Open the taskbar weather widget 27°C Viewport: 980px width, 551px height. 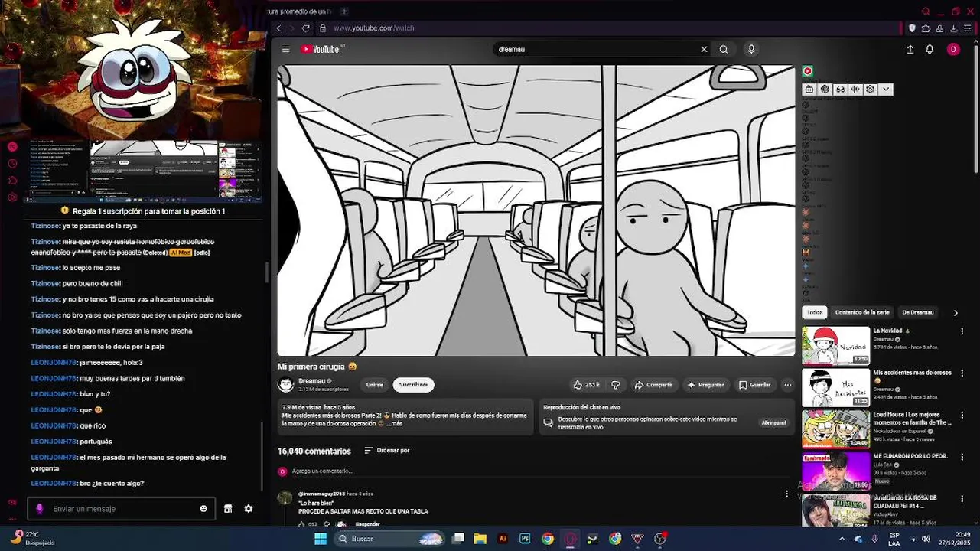[32, 538]
